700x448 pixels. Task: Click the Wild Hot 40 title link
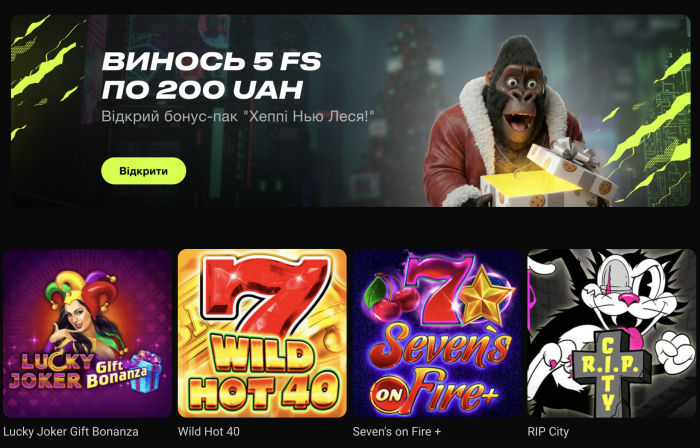[x=208, y=432]
